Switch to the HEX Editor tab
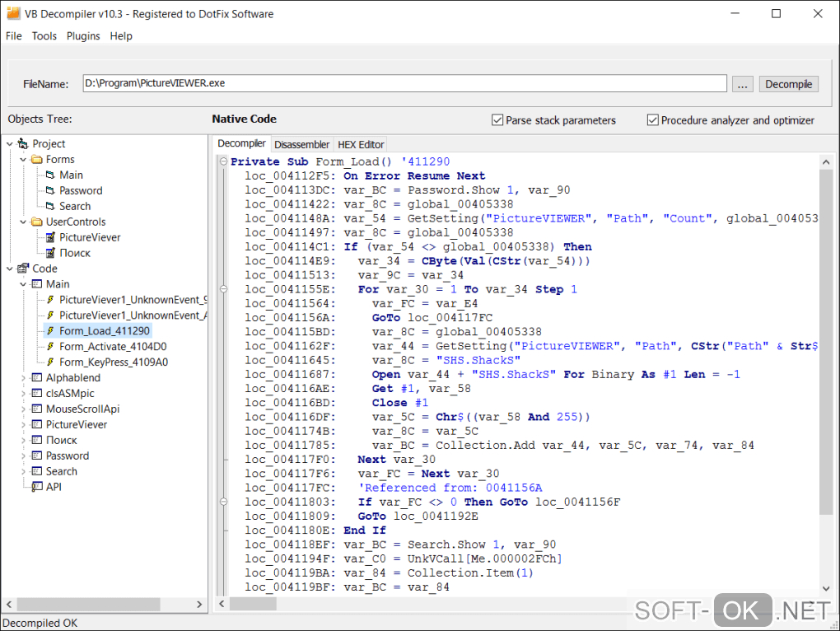Viewport: 840px width, 631px height. tap(361, 144)
